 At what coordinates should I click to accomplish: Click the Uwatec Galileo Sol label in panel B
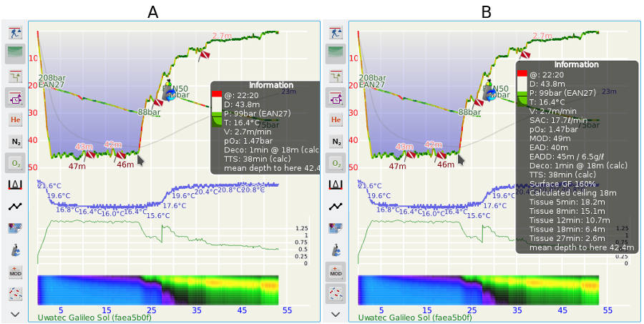pos(414,317)
